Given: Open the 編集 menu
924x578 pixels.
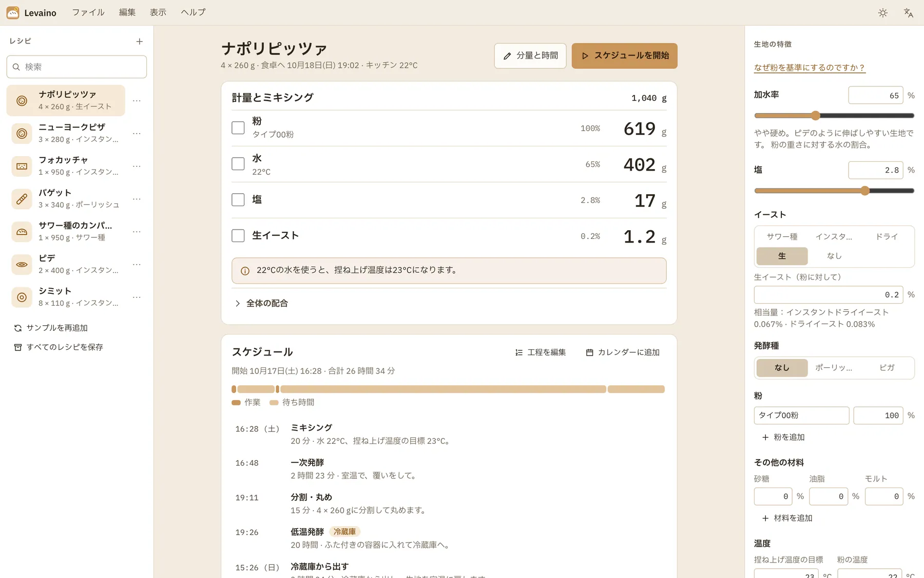Looking at the screenshot, I should click(127, 12).
